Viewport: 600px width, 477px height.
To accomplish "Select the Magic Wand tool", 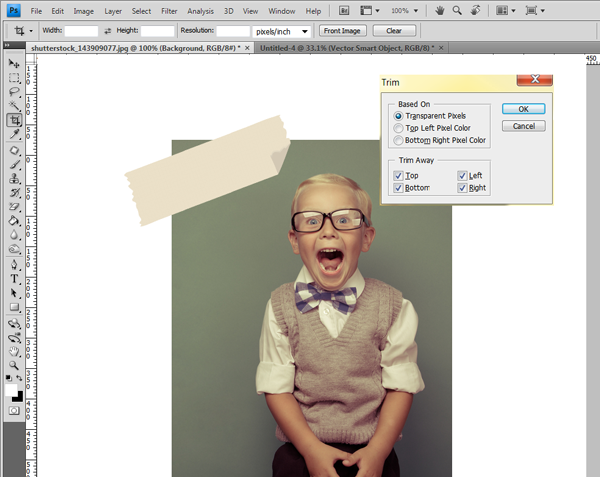I will click(14, 106).
